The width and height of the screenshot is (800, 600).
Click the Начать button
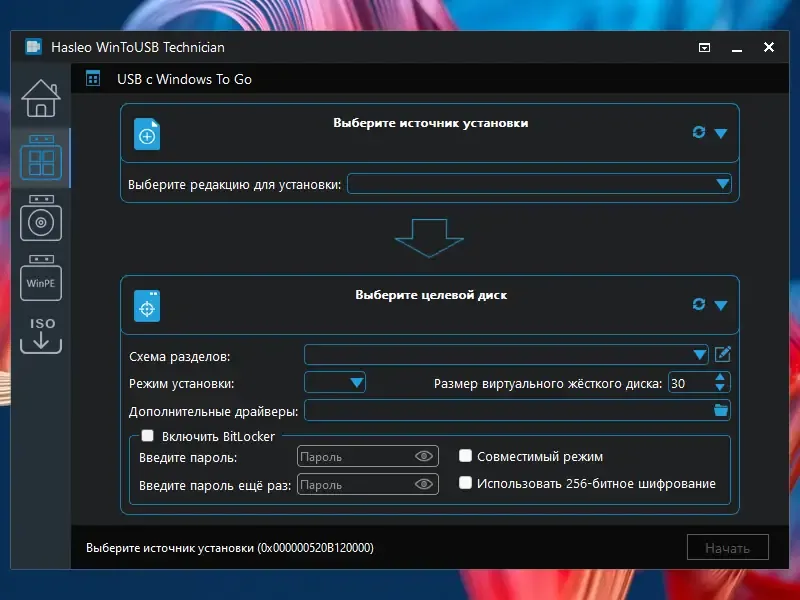(x=728, y=547)
